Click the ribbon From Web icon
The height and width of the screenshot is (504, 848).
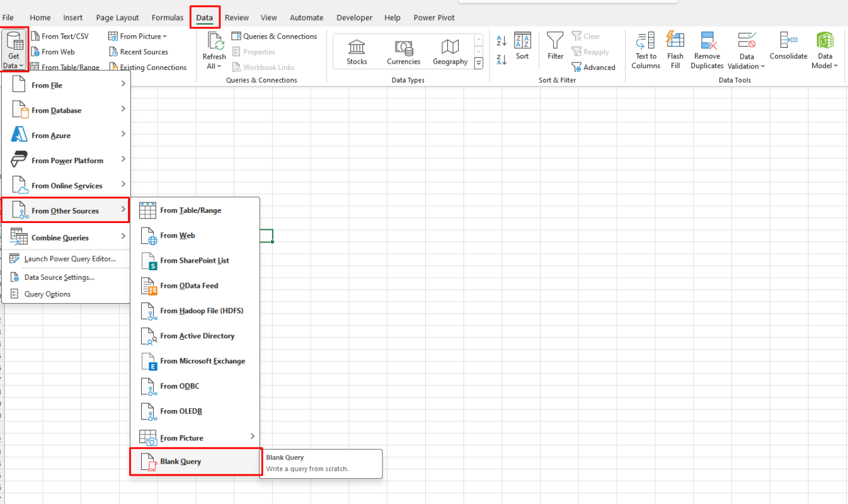point(35,52)
